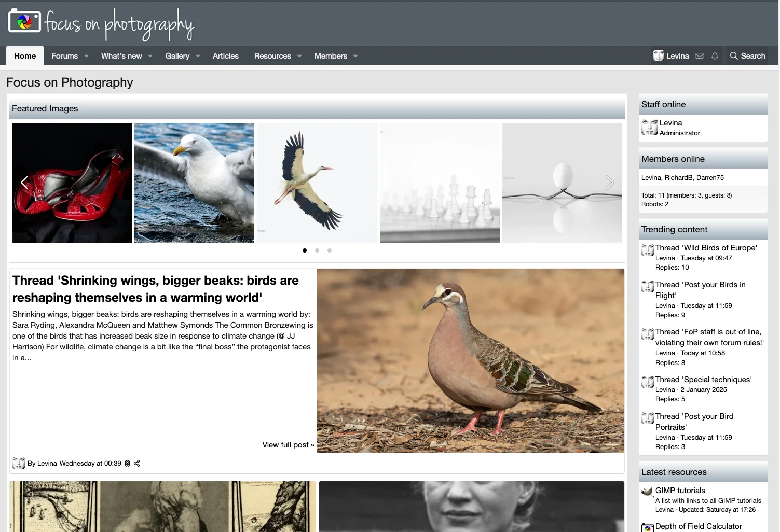Expand the What's new dropdown arrow

tap(150, 56)
